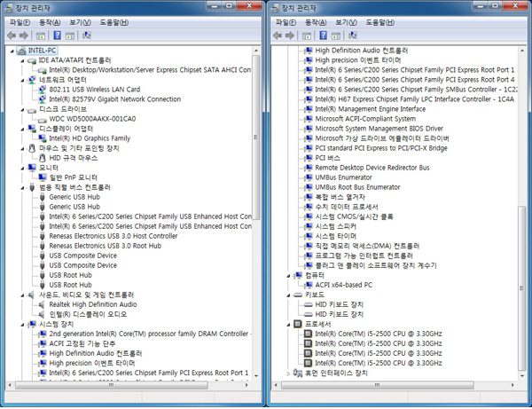Image resolution: width=532 pixels, height=409 pixels.
Task: Collapse the INTEL-PC root node
Action: pyautogui.click(x=12, y=51)
